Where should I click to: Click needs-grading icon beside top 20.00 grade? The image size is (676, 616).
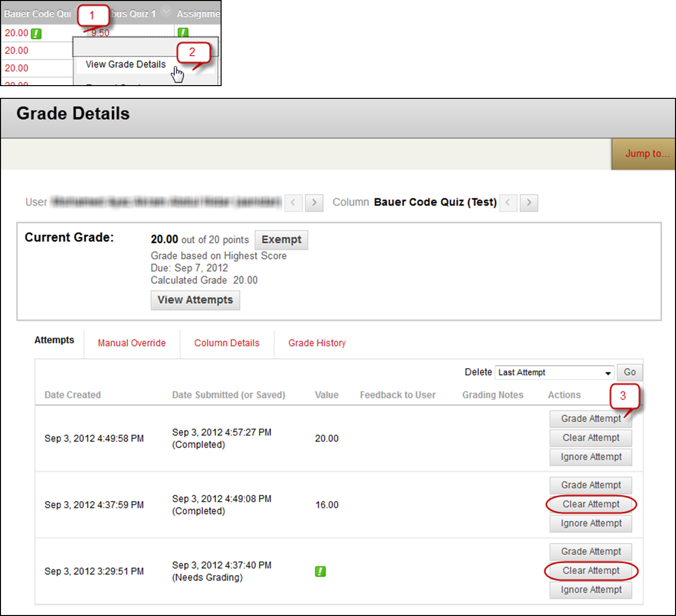[x=36, y=34]
